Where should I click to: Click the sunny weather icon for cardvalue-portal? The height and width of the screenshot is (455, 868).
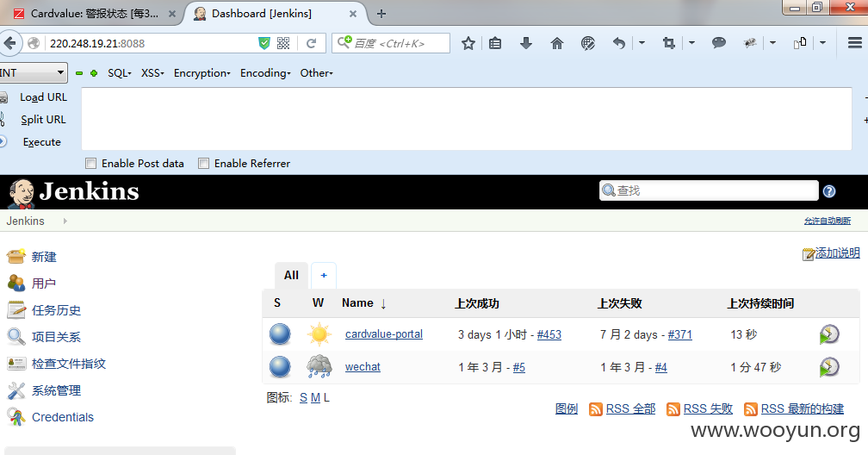(319, 334)
